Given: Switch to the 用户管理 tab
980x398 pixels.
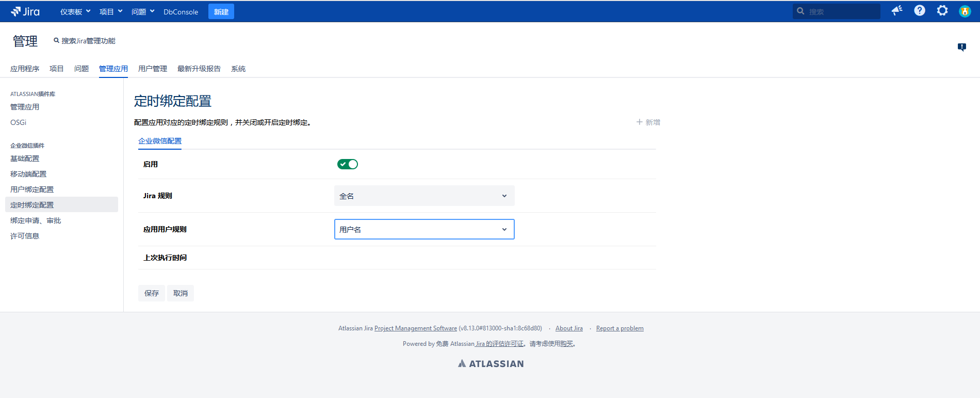Looking at the screenshot, I should (152, 69).
